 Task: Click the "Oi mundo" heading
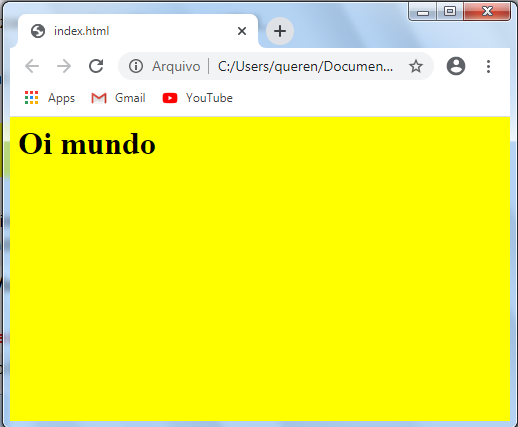pos(87,144)
